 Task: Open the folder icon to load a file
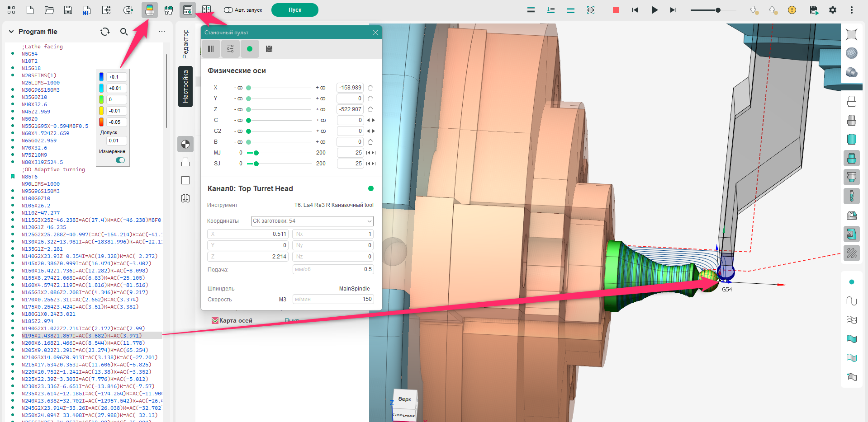pyautogui.click(x=49, y=10)
